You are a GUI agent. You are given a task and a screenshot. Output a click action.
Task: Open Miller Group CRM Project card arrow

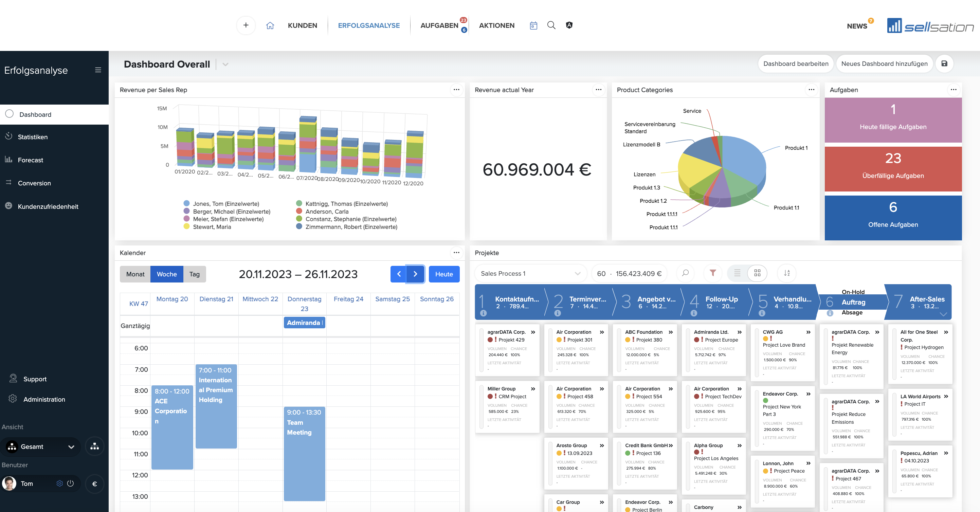pos(533,389)
